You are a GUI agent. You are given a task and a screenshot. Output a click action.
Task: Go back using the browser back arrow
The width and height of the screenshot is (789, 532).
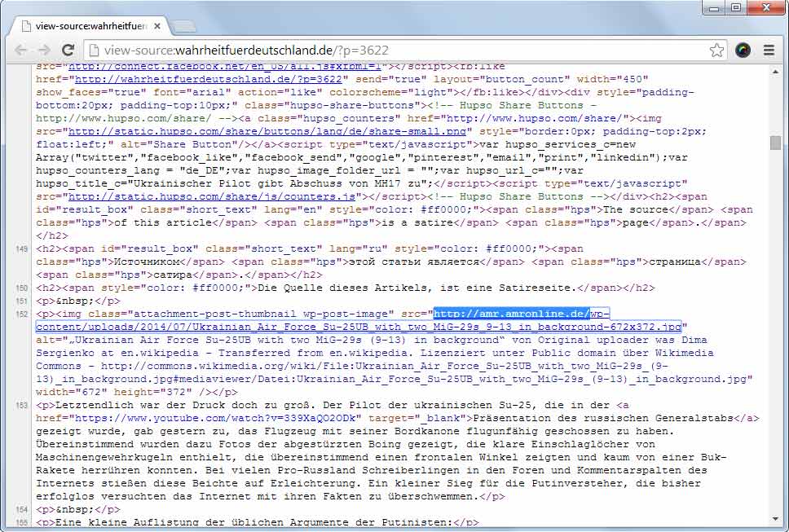click(x=20, y=50)
